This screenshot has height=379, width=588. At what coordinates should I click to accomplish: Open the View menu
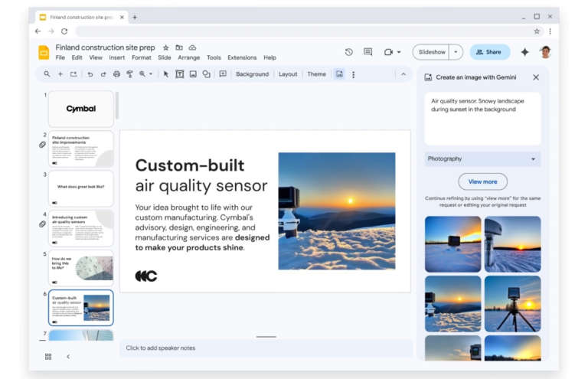96,57
